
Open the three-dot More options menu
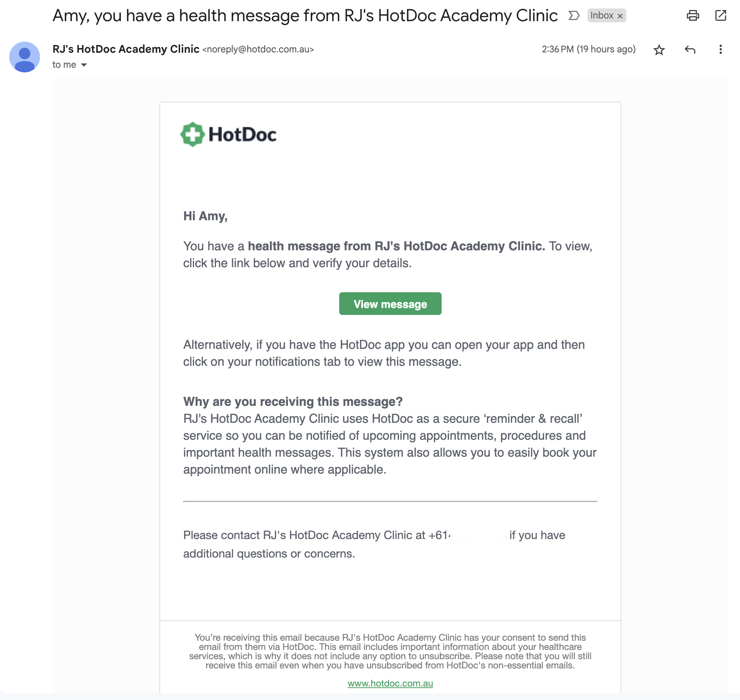coord(720,50)
